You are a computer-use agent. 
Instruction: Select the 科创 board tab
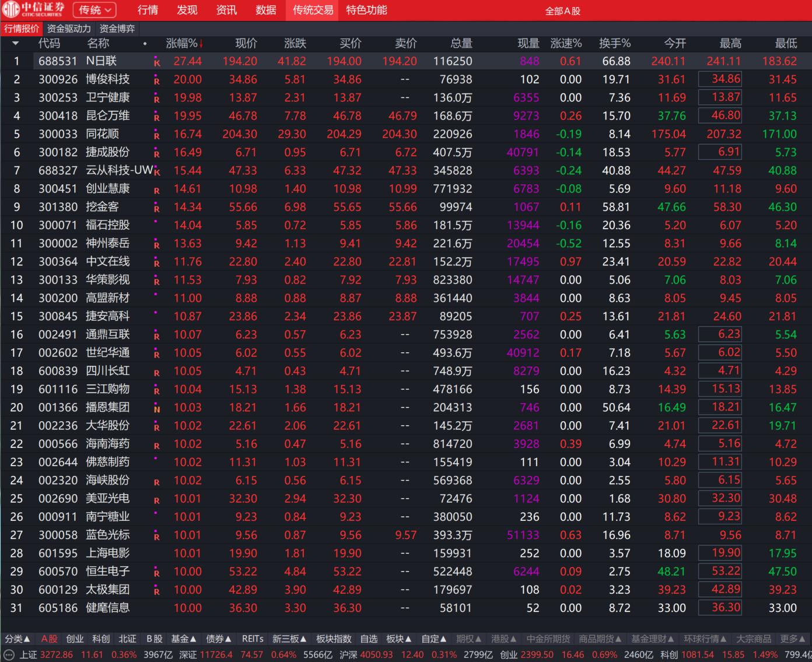tap(101, 639)
